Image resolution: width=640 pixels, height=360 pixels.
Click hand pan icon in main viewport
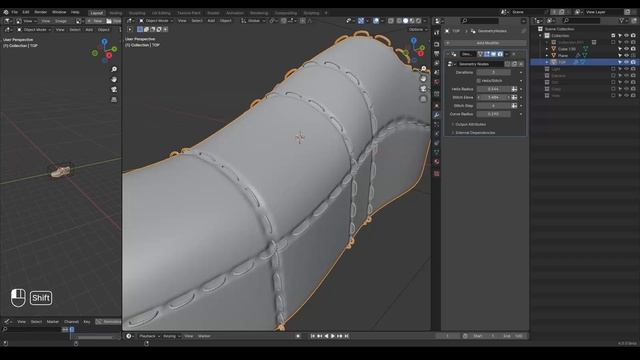(x=423, y=79)
